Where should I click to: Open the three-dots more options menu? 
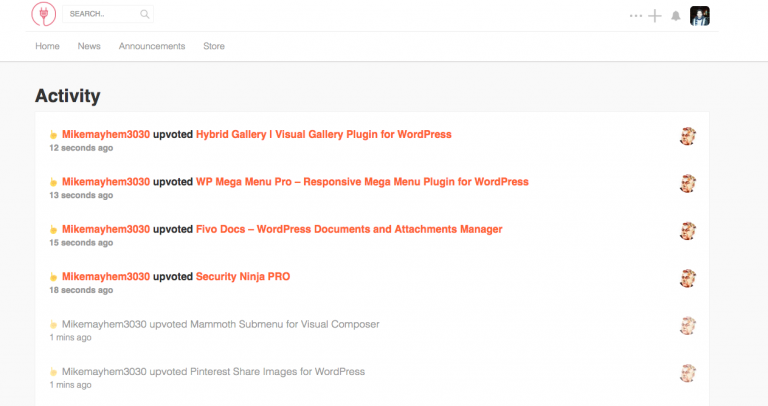[x=636, y=16]
